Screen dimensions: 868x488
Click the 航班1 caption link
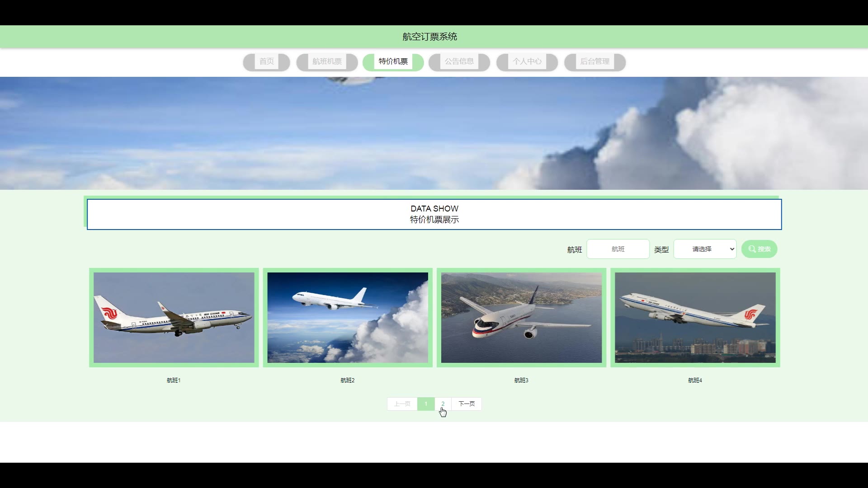tap(174, 380)
